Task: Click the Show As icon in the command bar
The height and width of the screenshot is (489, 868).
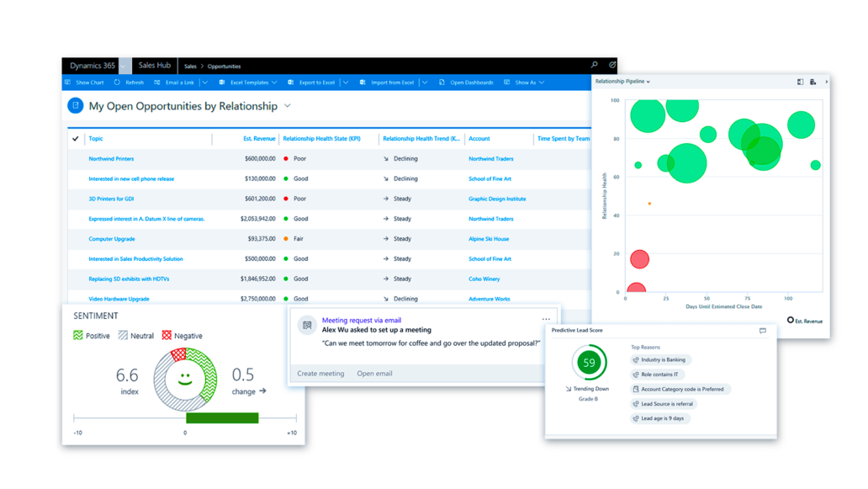Action: point(506,82)
